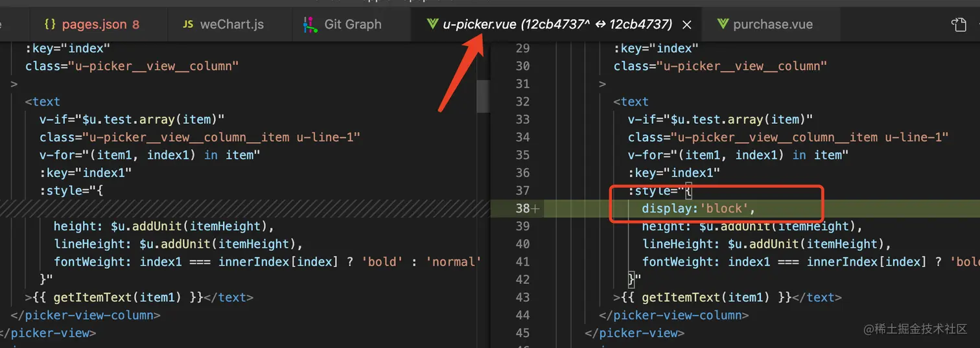Click getItemText(item1) line in right pane
980x348 pixels.
728,297
